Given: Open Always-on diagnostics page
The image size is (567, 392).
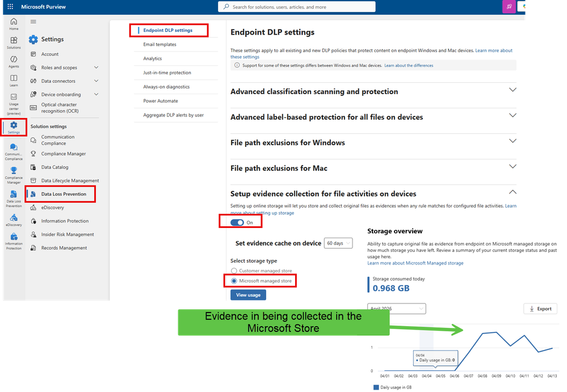Looking at the screenshot, I should point(166,87).
